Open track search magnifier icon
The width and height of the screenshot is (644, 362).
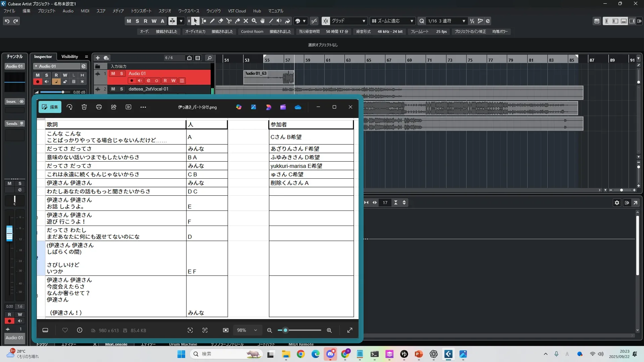coord(209,58)
